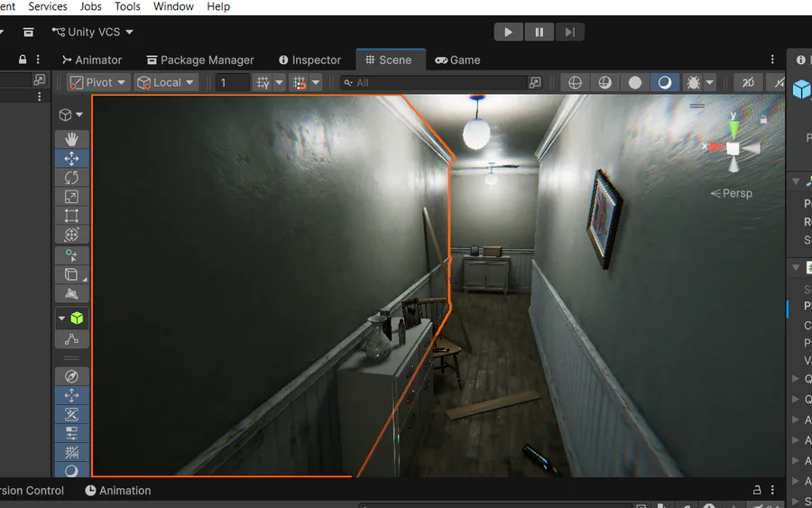This screenshot has width=812, height=508.
Task: Switch to the Inspector tab
Action: [310, 60]
